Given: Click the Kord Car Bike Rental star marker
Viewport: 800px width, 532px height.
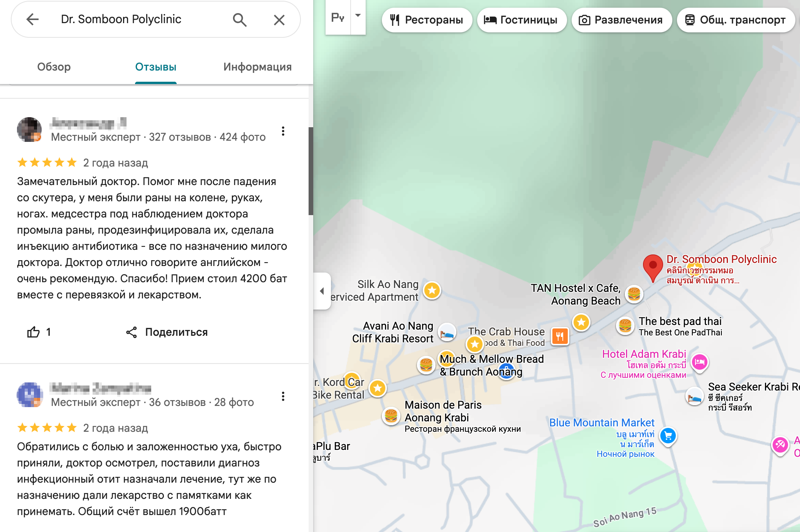Looking at the screenshot, I should [x=378, y=388].
